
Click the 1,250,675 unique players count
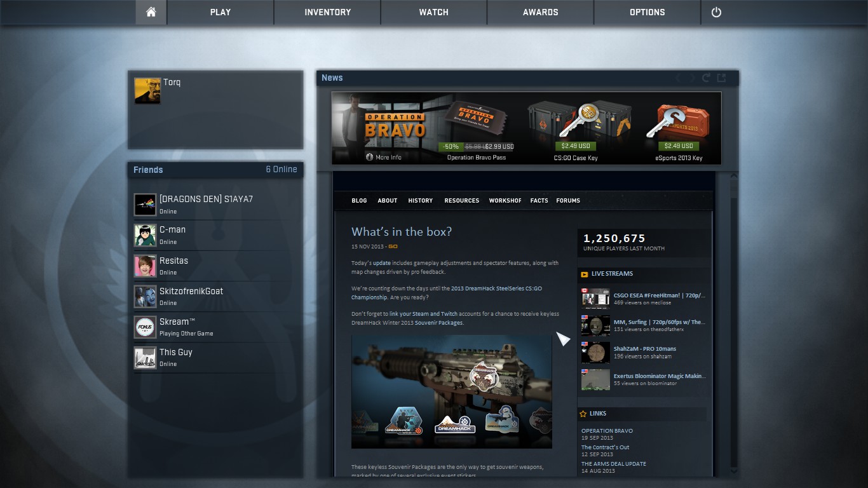(x=614, y=238)
